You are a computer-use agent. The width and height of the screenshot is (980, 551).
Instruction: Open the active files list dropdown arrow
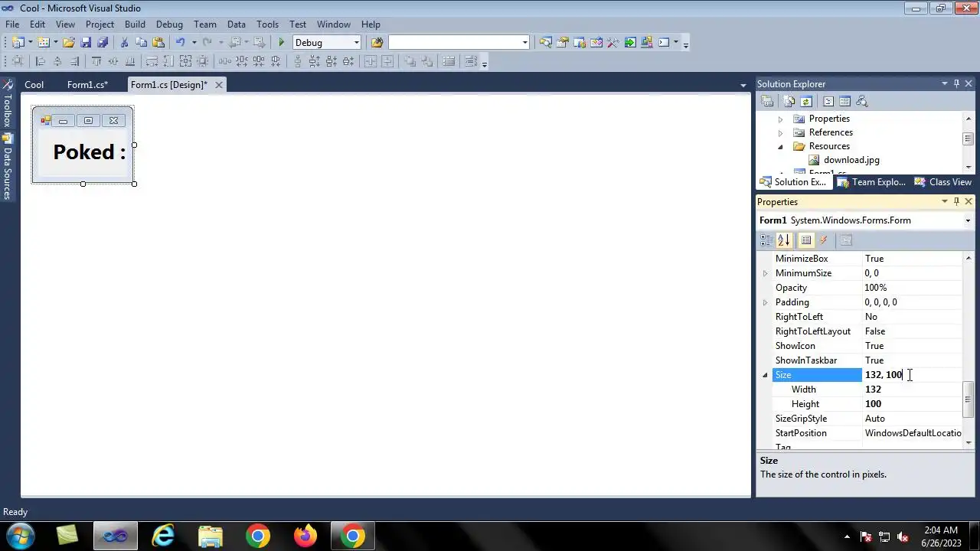[x=743, y=85]
